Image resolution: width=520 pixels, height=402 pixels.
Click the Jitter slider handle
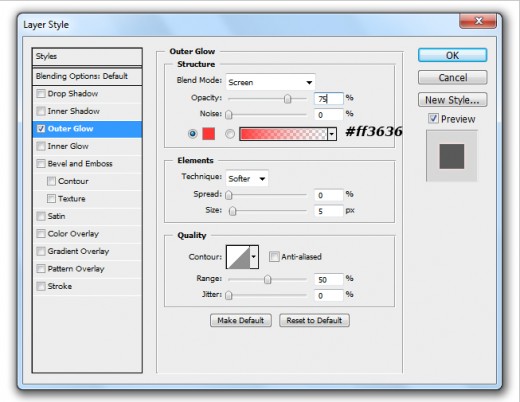tap(229, 296)
